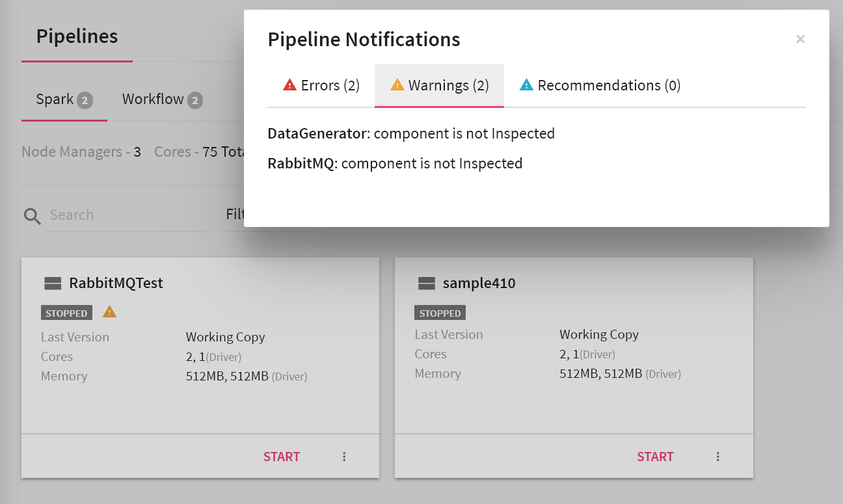Start the sample410 pipeline
The width and height of the screenshot is (843, 504).
[x=655, y=457]
